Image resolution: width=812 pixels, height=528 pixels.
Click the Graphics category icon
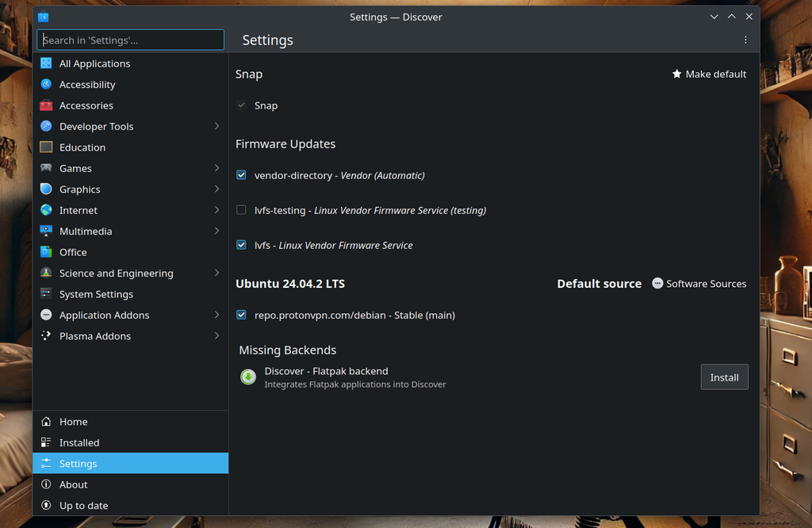click(x=46, y=189)
